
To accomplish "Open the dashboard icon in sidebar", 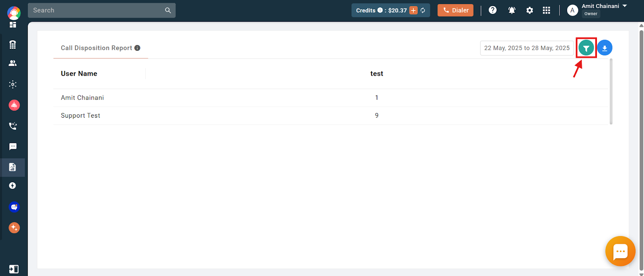I will [x=13, y=25].
